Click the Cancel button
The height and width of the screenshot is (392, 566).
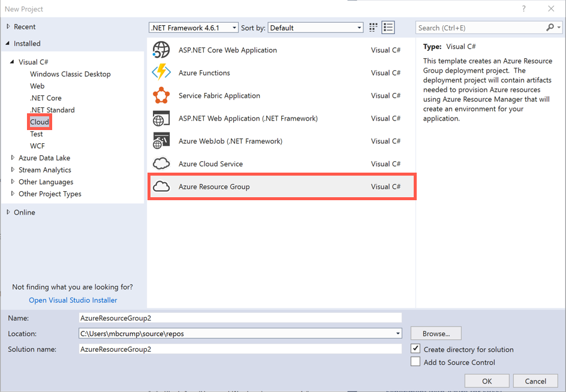[x=535, y=381]
